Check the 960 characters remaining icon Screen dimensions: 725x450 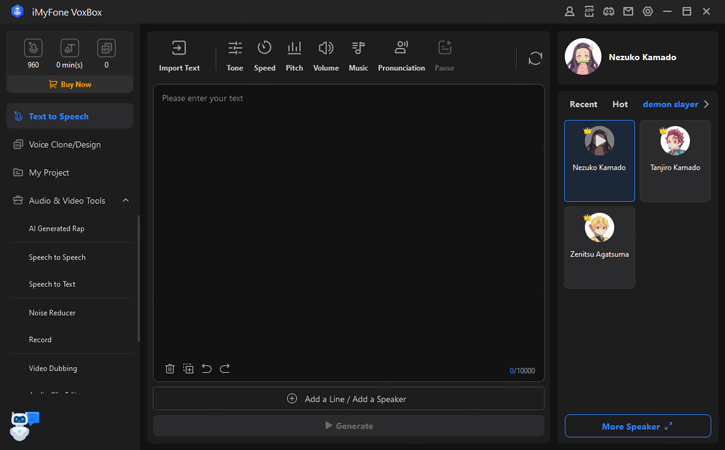pyautogui.click(x=33, y=48)
